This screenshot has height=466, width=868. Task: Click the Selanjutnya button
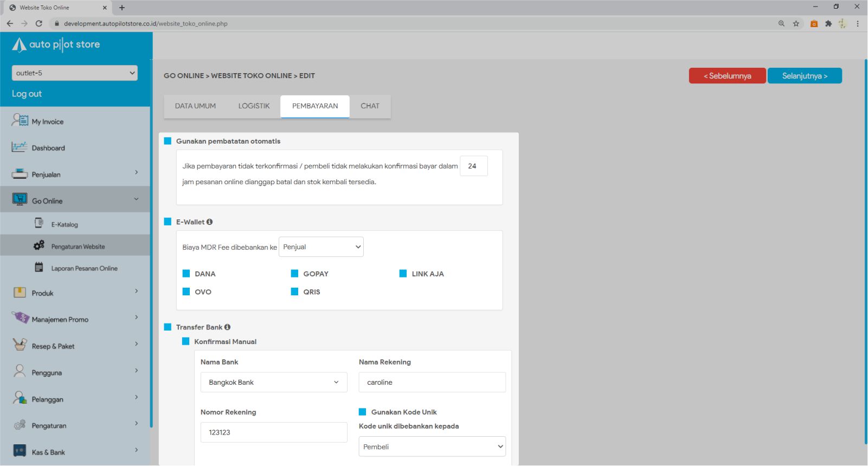coord(805,76)
